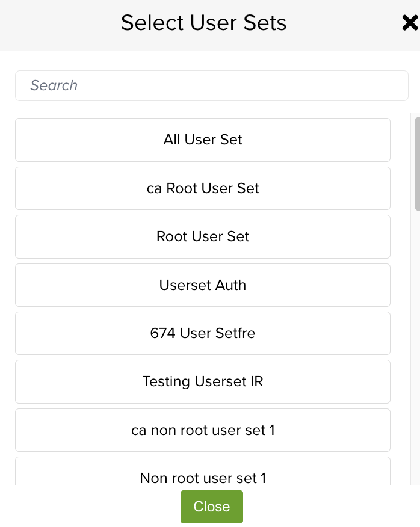Choose the ca Root User Set option

coord(203,188)
